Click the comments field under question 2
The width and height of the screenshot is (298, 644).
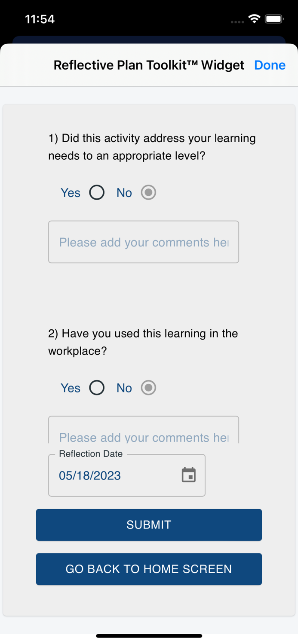[144, 434]
